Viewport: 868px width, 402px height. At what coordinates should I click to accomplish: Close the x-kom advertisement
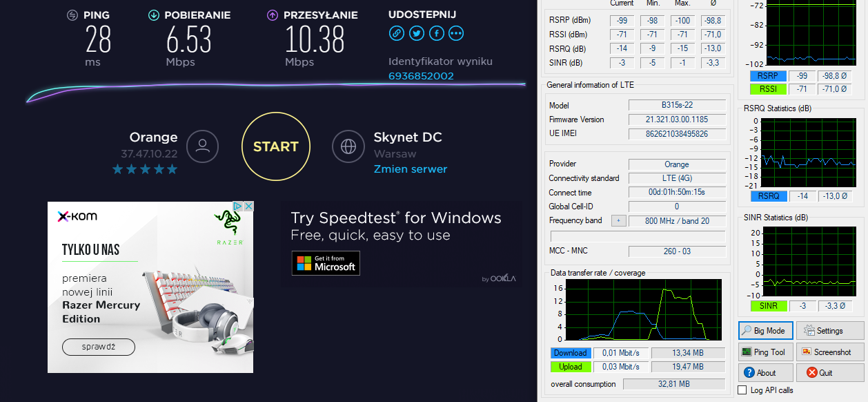pyautogui.click(x=248, y=207)
